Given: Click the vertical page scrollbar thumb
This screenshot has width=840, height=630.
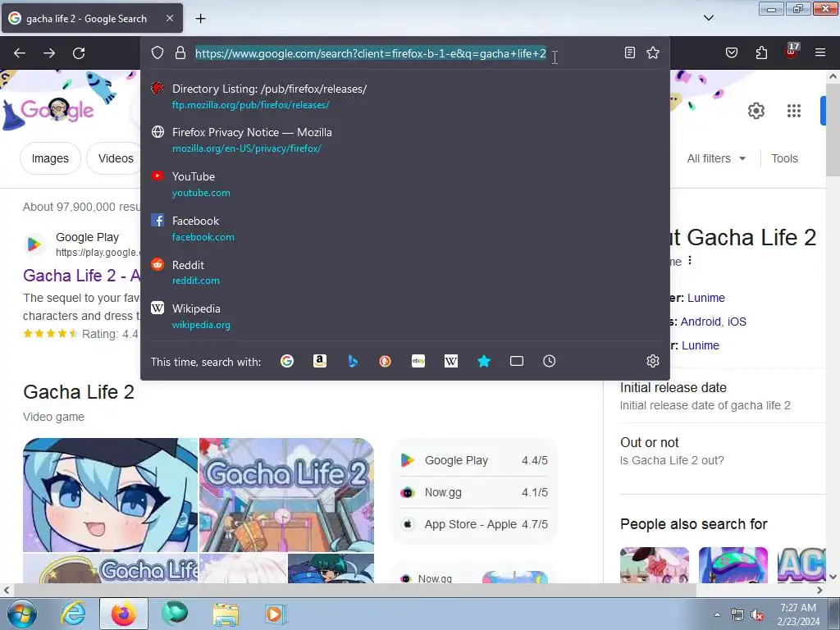Looking at the screenshot, I should [x=833, y=130].
